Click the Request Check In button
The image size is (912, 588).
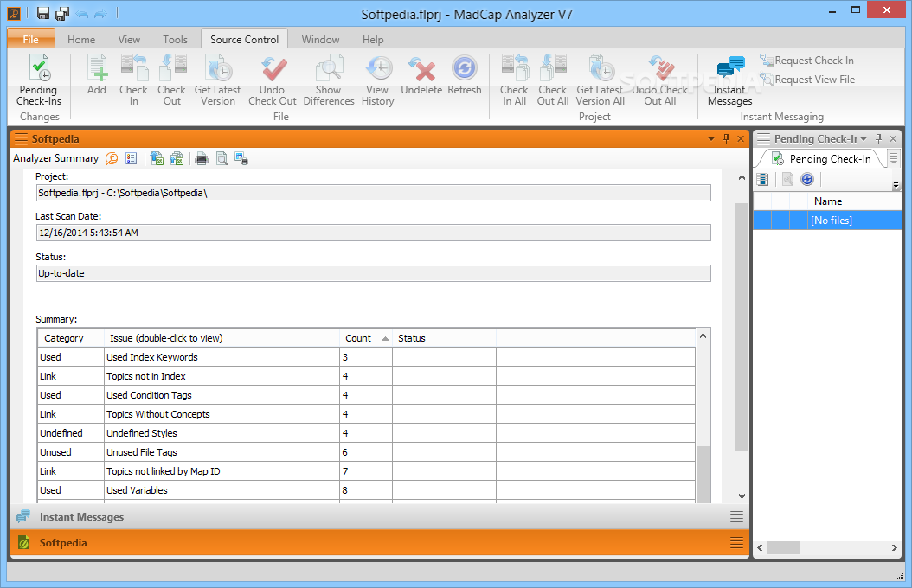coord(807,61)
